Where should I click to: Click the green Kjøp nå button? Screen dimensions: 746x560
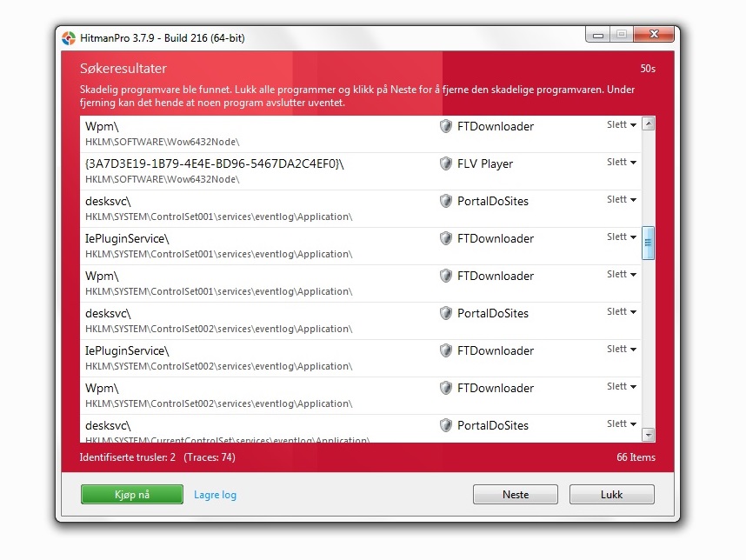(x=132, y=494)
